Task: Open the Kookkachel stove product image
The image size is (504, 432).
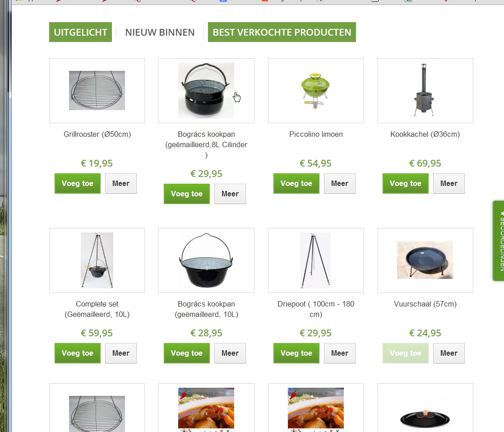Action: [x=425, y=90]
